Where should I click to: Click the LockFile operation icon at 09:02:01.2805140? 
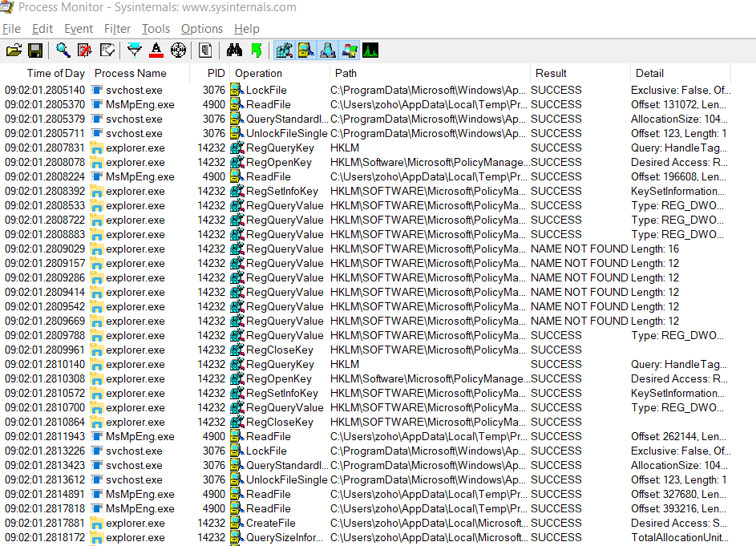point(237,90)
